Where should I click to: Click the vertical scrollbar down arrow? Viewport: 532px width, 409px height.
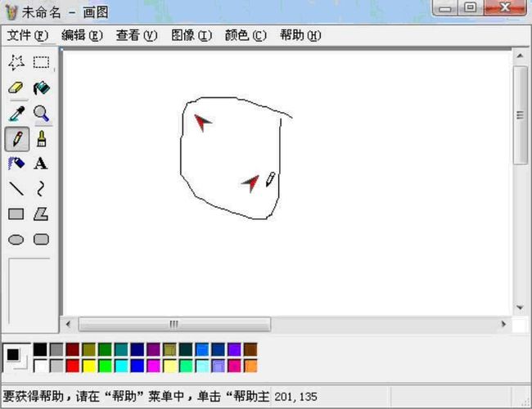click(x=520, y=308)
